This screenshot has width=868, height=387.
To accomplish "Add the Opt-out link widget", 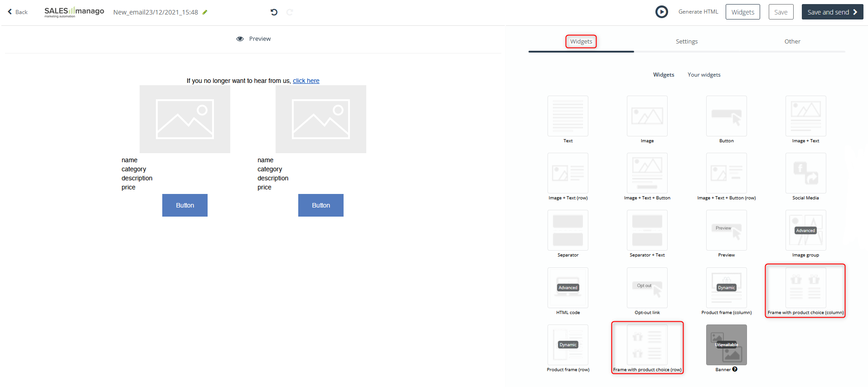I will click(647, 288).
